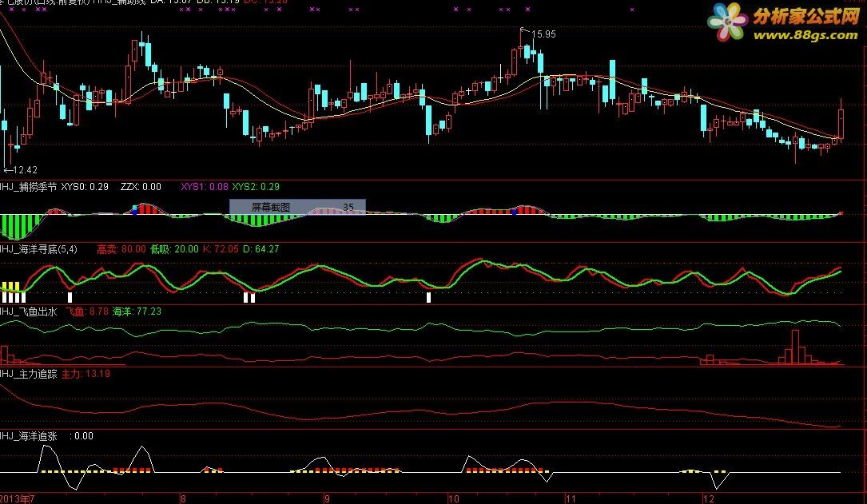This screenshot has width=867, height=504.
Task: Open the www.88gs.com website link
Action: coord(805,35)
